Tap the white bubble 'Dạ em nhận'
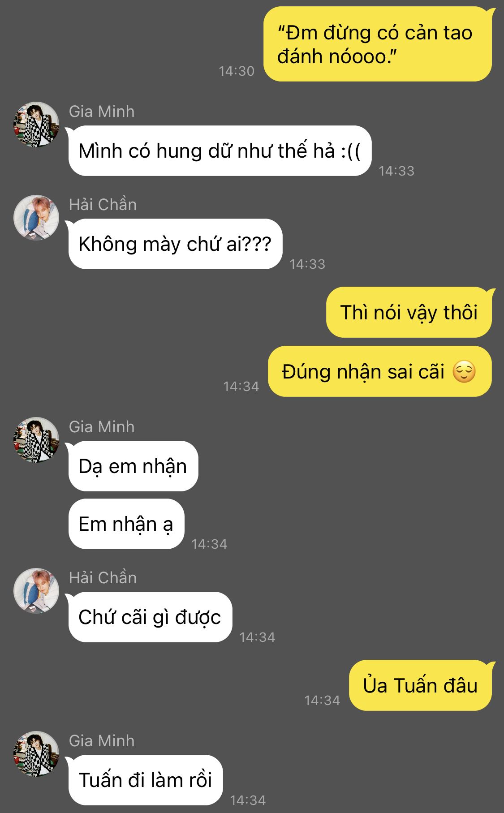 pyautogui.click(x=133, y=466)
